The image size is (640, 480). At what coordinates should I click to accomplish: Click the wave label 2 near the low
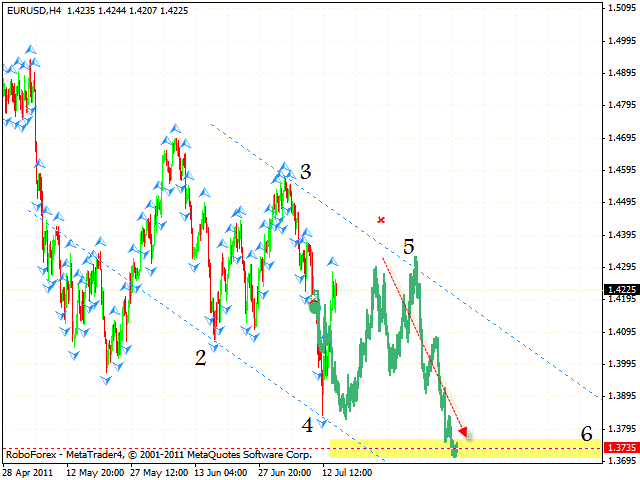(200, 357)
